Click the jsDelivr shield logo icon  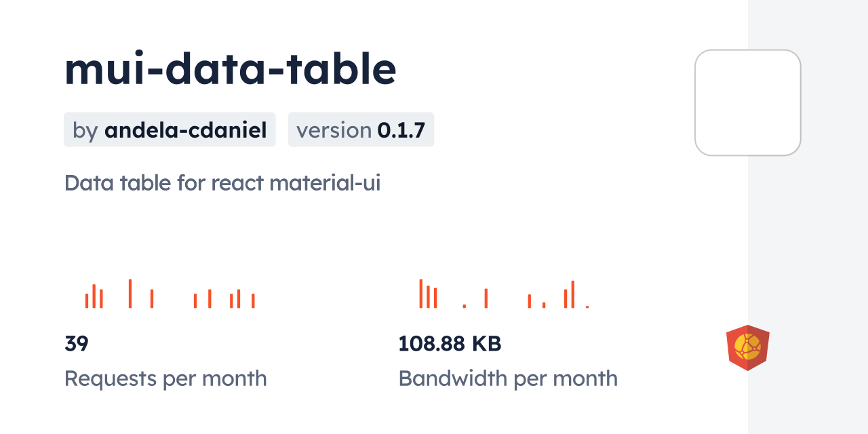coord(747,347)
